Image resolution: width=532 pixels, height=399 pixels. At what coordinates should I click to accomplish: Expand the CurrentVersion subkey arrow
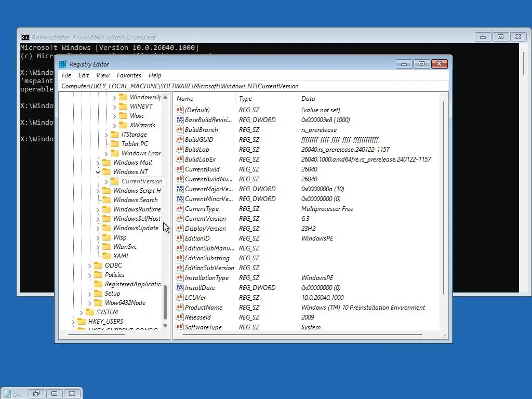[106, 181]
